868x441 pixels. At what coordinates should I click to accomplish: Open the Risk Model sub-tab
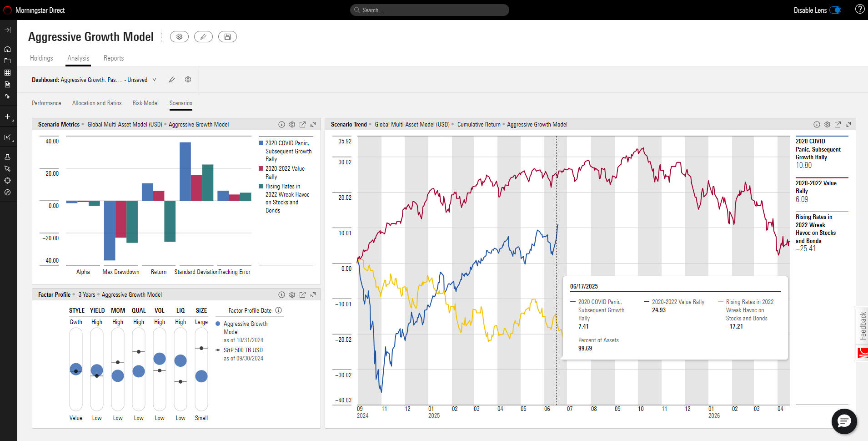[x=145, y=103]
